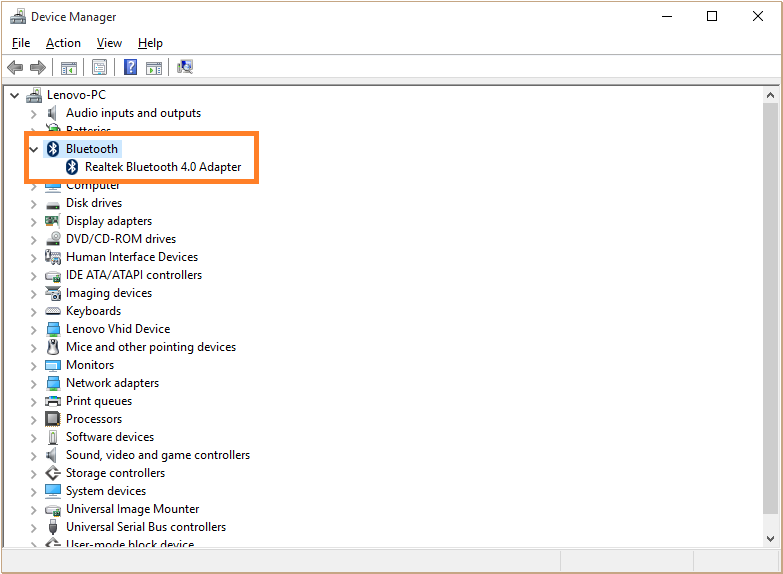Click the Human Interface Devices icon
This screenshot has height=574, width=783.
point(53,257)
